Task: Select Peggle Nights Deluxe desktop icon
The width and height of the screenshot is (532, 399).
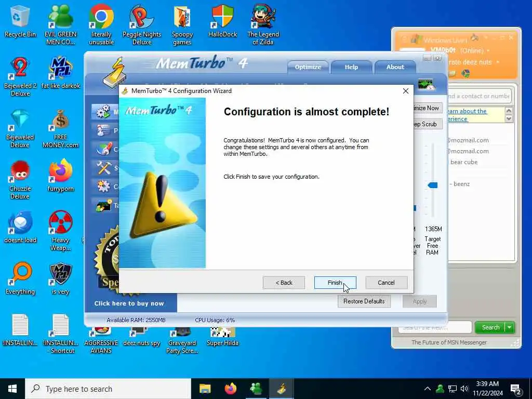Action: 142,24
